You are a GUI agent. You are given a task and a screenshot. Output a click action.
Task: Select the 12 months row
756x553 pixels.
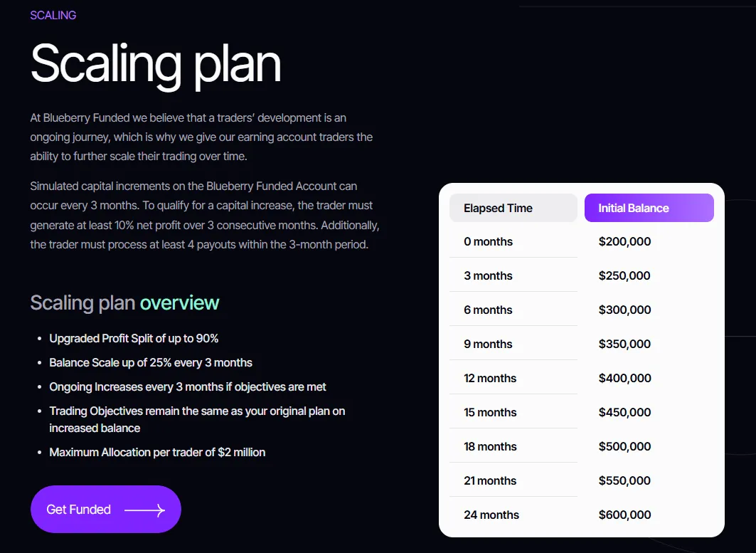(x=490, y=378)
